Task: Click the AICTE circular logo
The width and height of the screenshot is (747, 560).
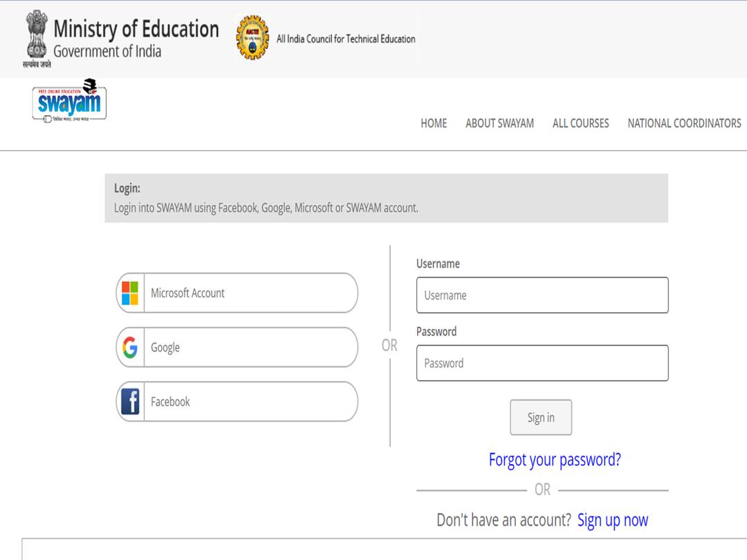Action: 252,38
